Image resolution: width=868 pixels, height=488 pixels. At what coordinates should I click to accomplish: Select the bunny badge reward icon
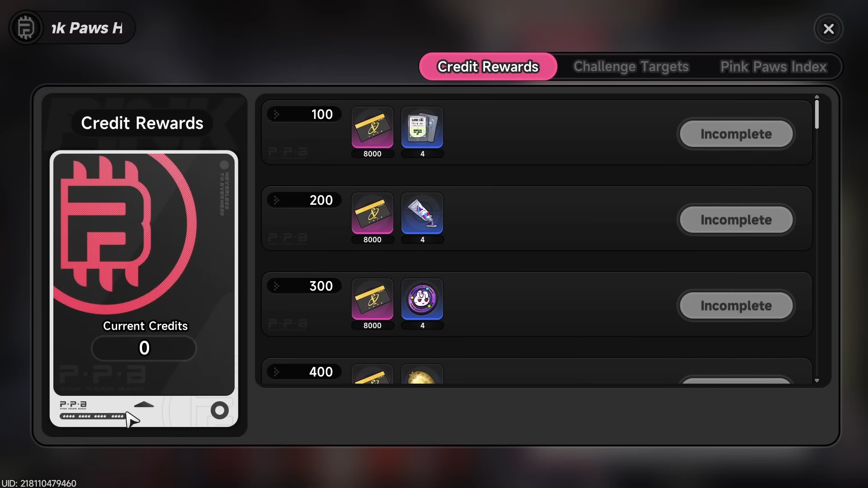tap(422, 299)
